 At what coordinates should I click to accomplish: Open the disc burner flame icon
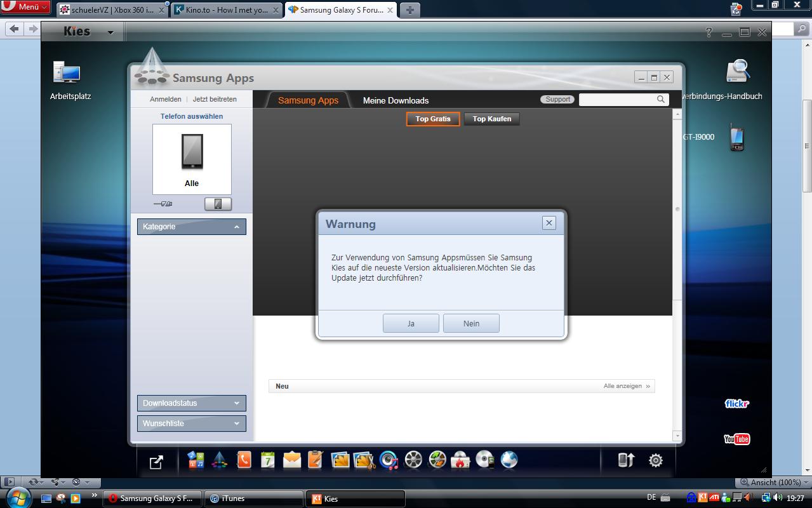coord(461,460)
